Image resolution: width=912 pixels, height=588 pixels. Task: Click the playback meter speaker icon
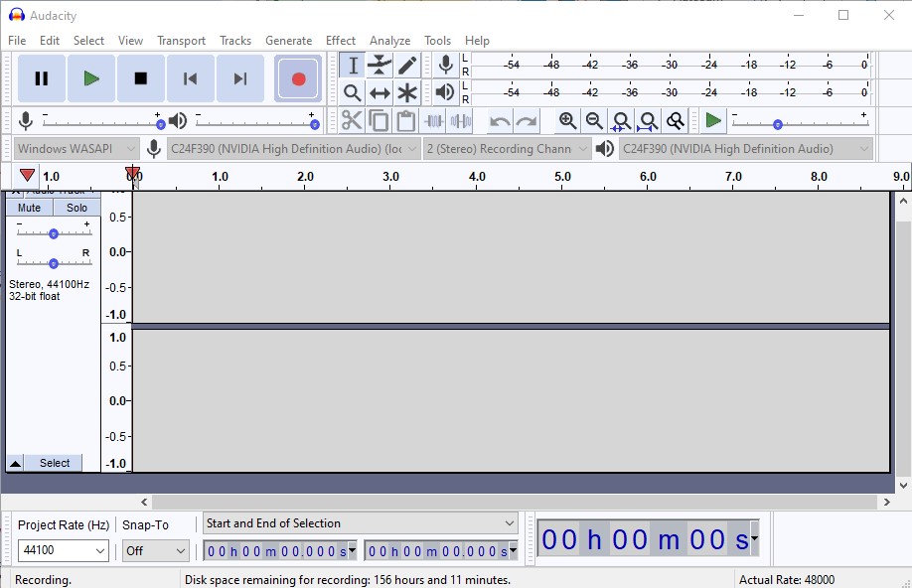[x=445, y=92]
